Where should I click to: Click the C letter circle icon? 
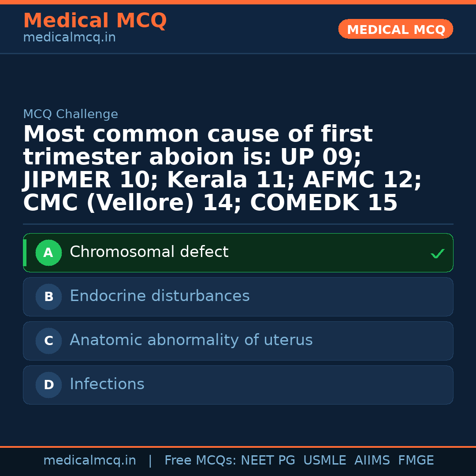(x=48, y=341)
